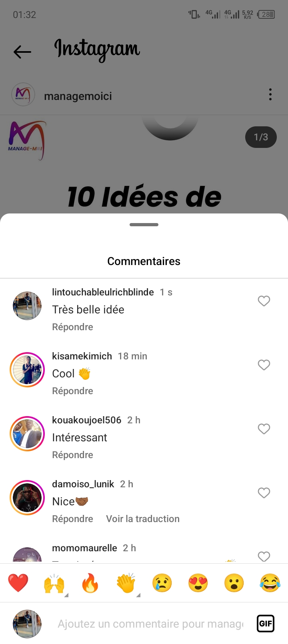The height and width of the screenshot is (644, 288).
Task: Insert the fire emoji reaction
Action: pos(90,583)
